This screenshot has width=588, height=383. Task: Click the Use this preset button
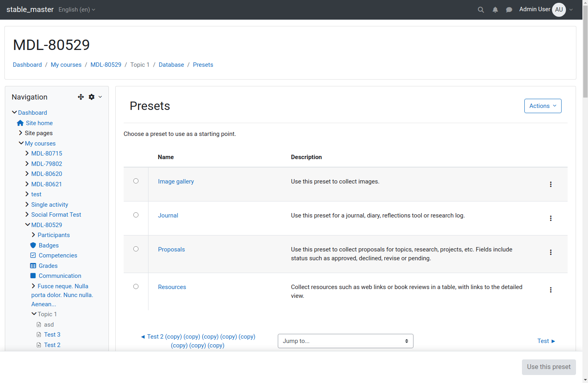(549, 367)
